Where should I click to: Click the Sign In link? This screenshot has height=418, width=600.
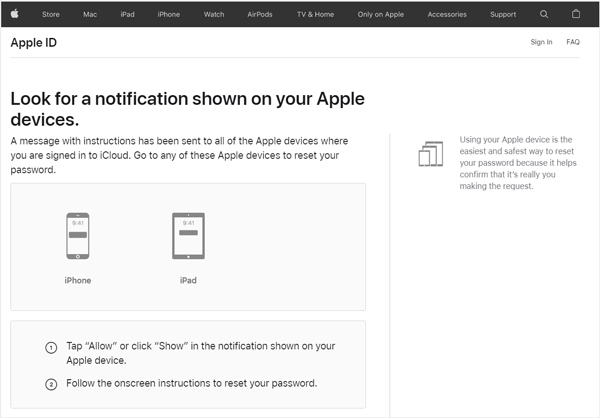[541, 42]
